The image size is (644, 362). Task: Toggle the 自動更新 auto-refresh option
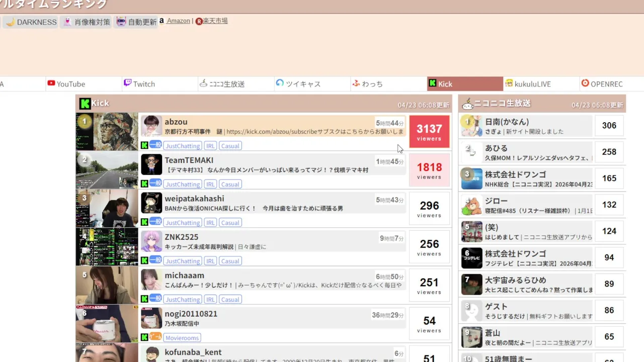136,22
